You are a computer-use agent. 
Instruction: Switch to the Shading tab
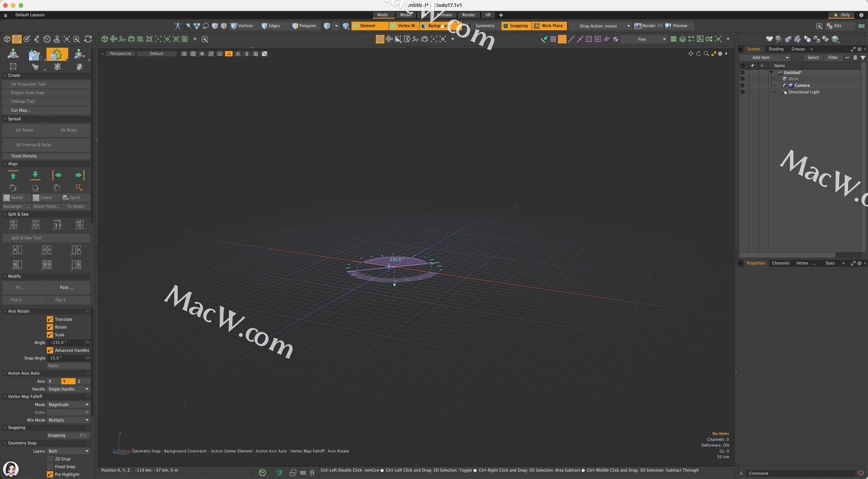click(776, 49)
